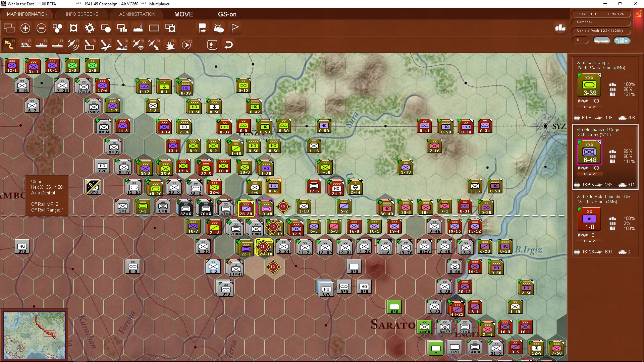Click the air weather indicator showing 1
Image resolution: width=644 pixels, height=362 pixels.
tap(622, 41)
